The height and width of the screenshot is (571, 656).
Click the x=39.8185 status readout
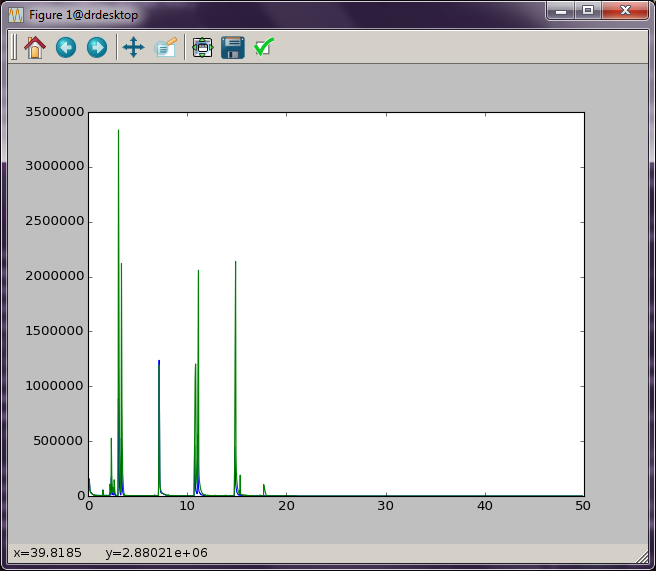click(x=47, y=553)
